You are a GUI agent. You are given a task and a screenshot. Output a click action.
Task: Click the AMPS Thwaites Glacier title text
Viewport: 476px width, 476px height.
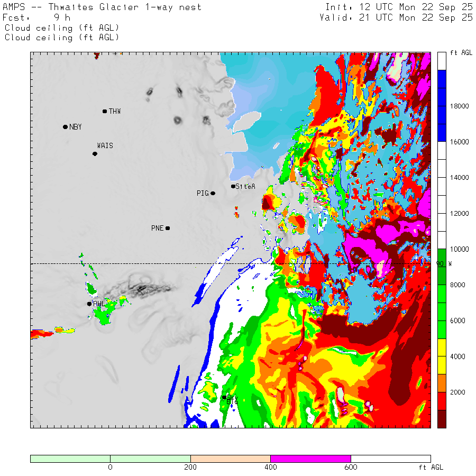(x=102, y=7)
